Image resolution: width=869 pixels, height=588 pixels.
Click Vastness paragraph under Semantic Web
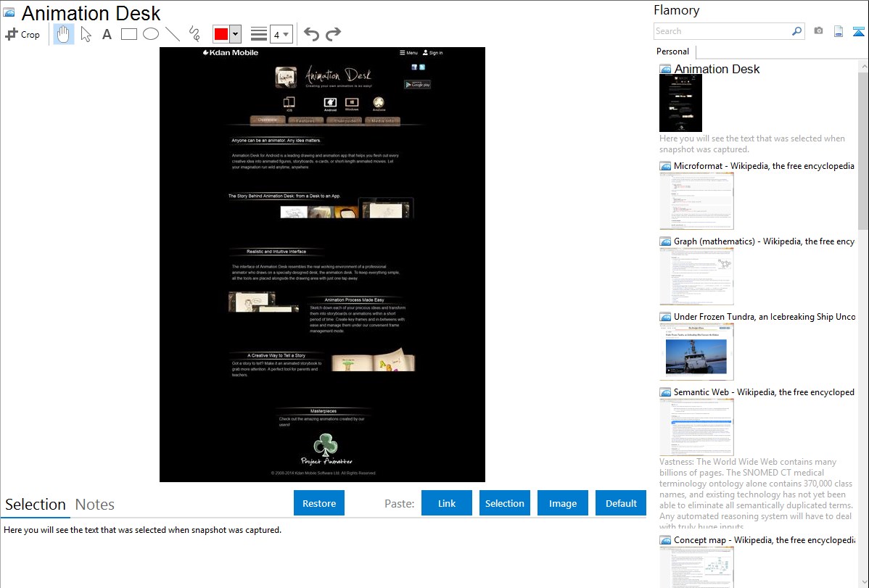click(757, 494)
